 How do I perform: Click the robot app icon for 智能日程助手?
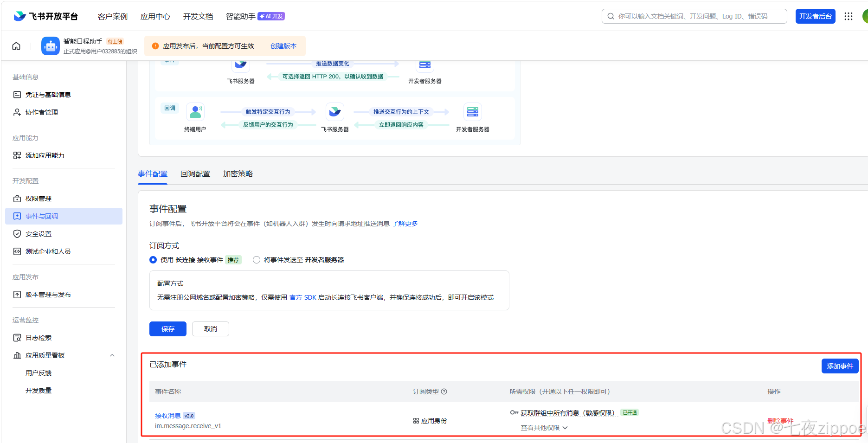(x=51, y=46)
